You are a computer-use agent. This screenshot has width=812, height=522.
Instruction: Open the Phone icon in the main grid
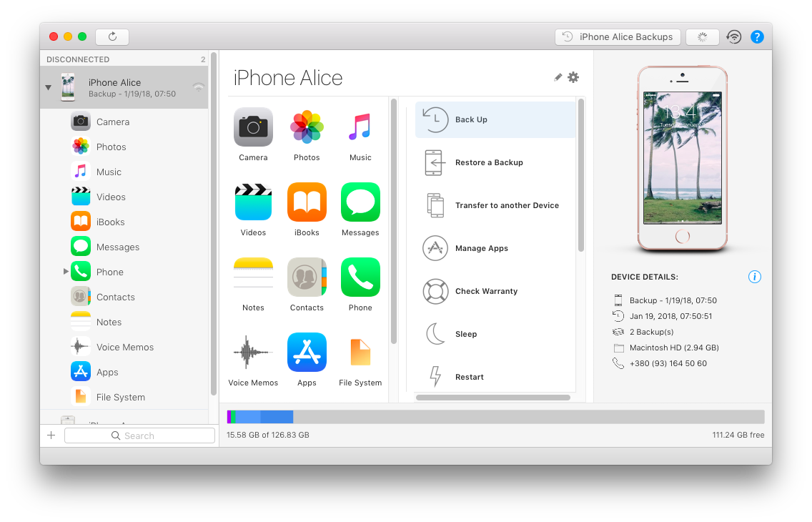point(360,277)
